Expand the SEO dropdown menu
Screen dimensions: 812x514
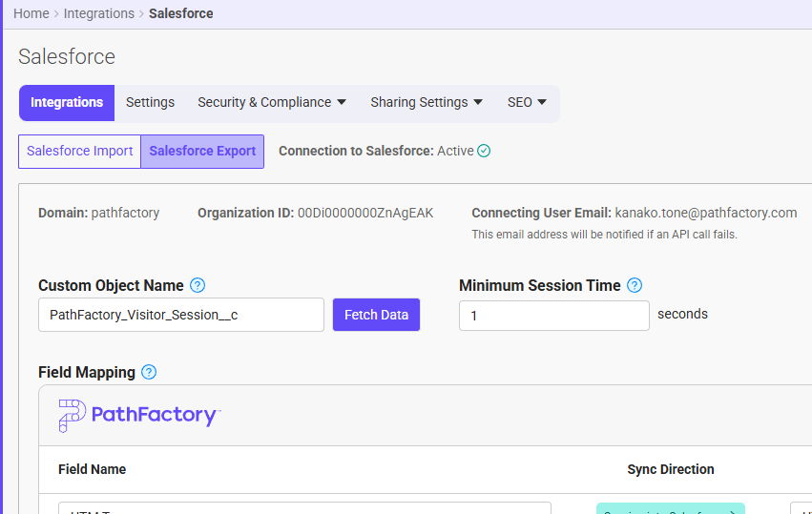coord(527,102)
